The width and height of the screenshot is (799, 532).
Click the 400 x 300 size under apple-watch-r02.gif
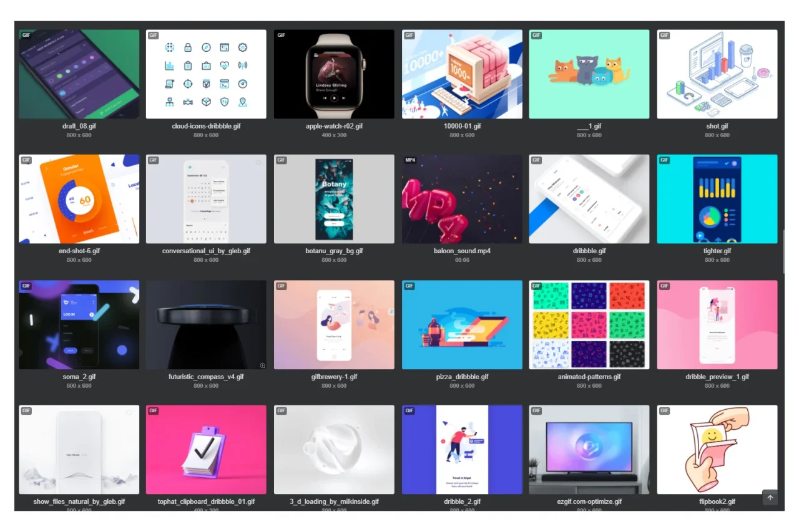tap(334, 135)
